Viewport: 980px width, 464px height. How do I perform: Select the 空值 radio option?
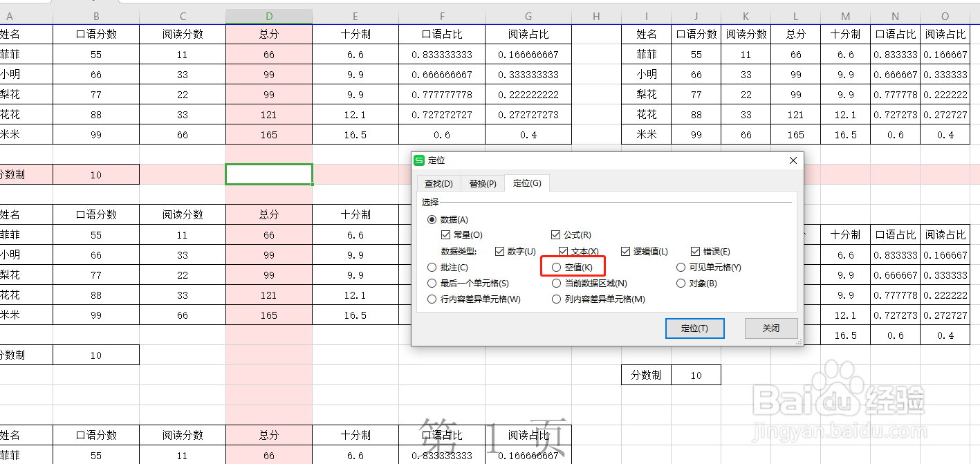click(x=556, y=266)
